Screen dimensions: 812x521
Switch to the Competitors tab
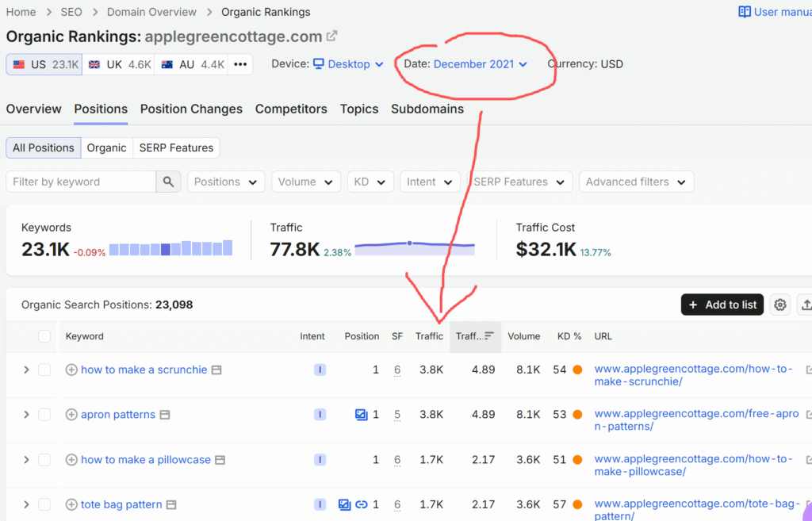(x=291, y=109)
